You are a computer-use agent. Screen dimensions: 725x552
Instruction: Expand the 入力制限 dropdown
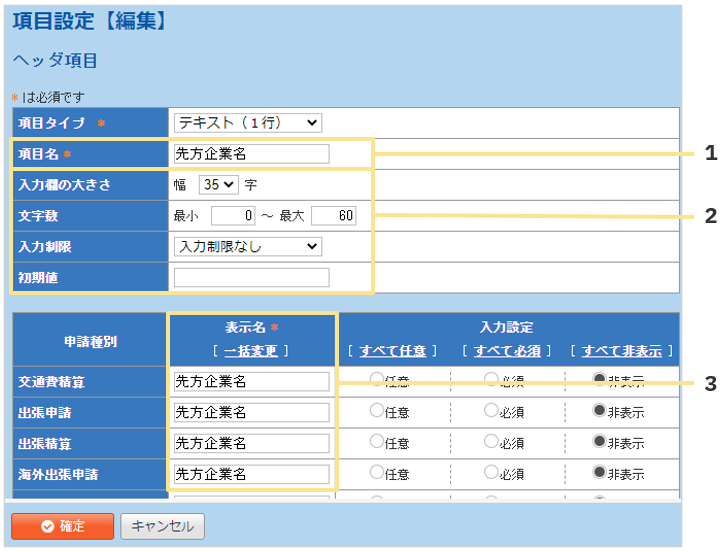248,246
